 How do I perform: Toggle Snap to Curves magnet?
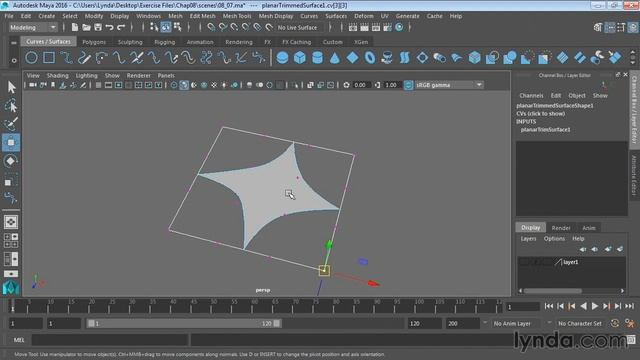click(223, 27)
